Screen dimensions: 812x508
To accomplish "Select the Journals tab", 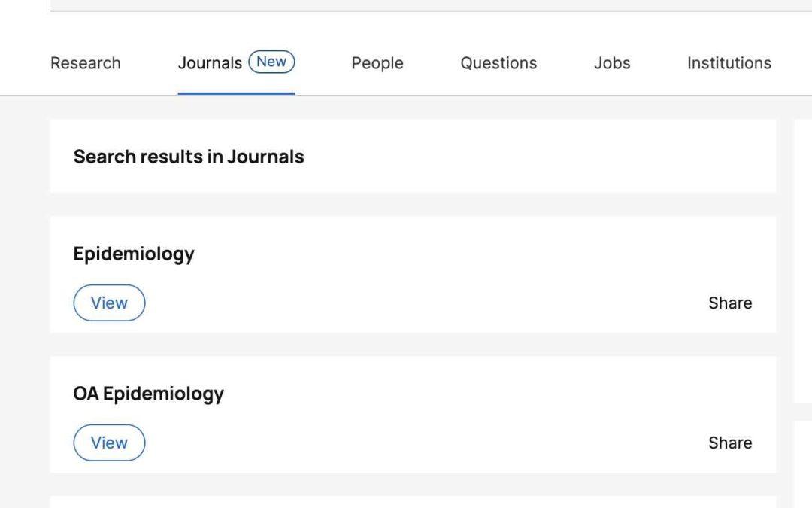I will (210, 63).
